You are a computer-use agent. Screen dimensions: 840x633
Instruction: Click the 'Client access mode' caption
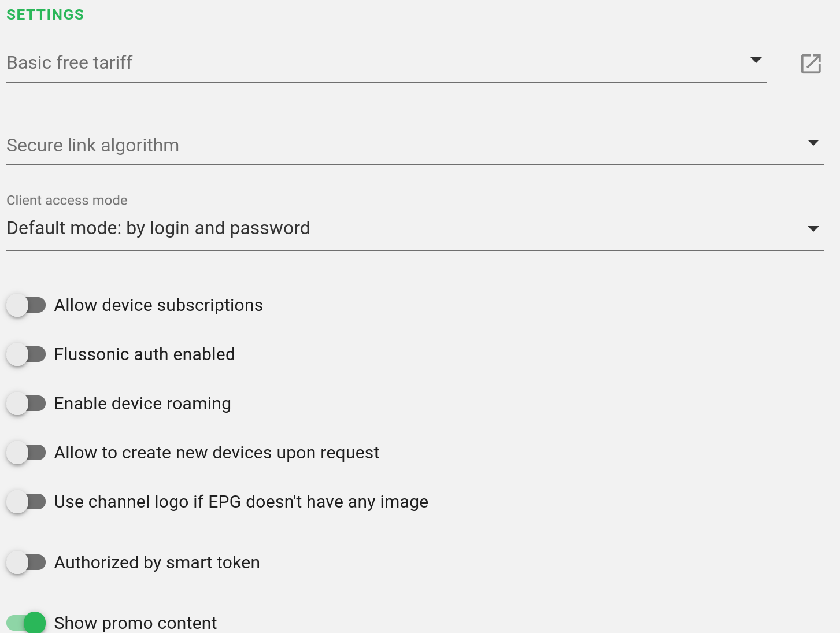click(x=67, y=201)
